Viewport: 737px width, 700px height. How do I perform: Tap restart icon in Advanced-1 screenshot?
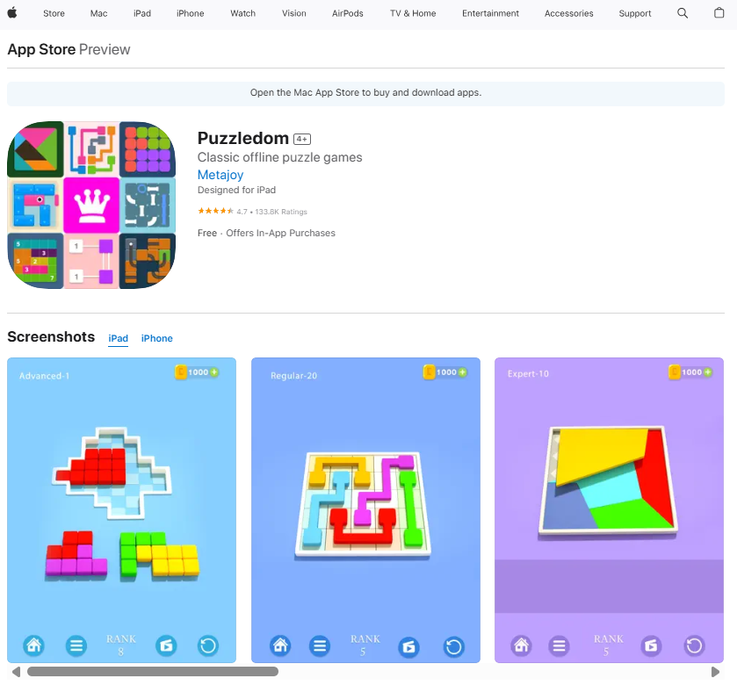(x=208, y=646)
